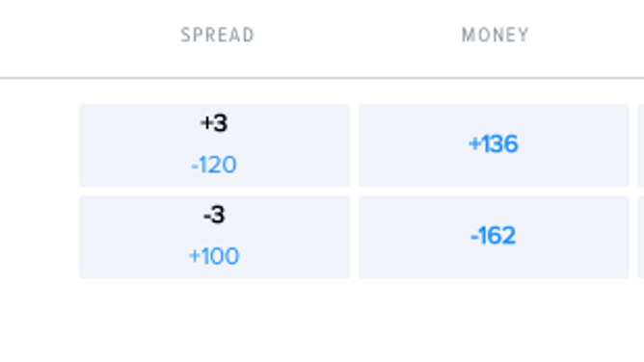
Task: Select the +3 spread bet at -120
Action: [x=214, y=145]
